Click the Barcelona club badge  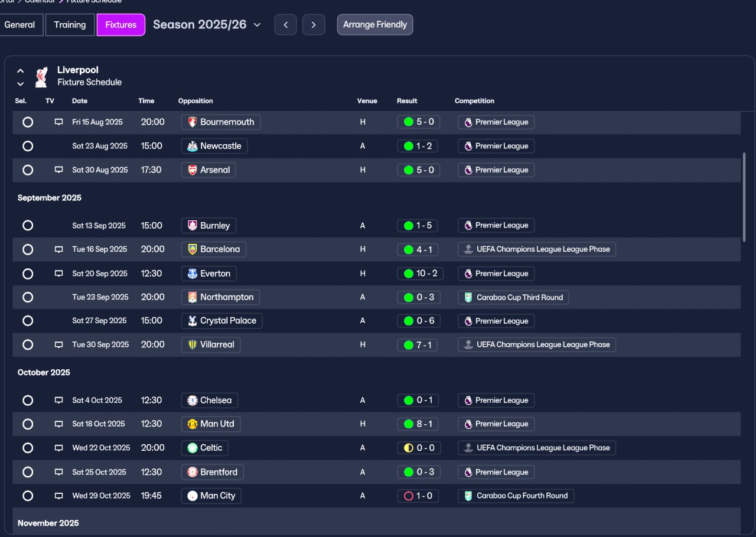[x=192, y=249]
